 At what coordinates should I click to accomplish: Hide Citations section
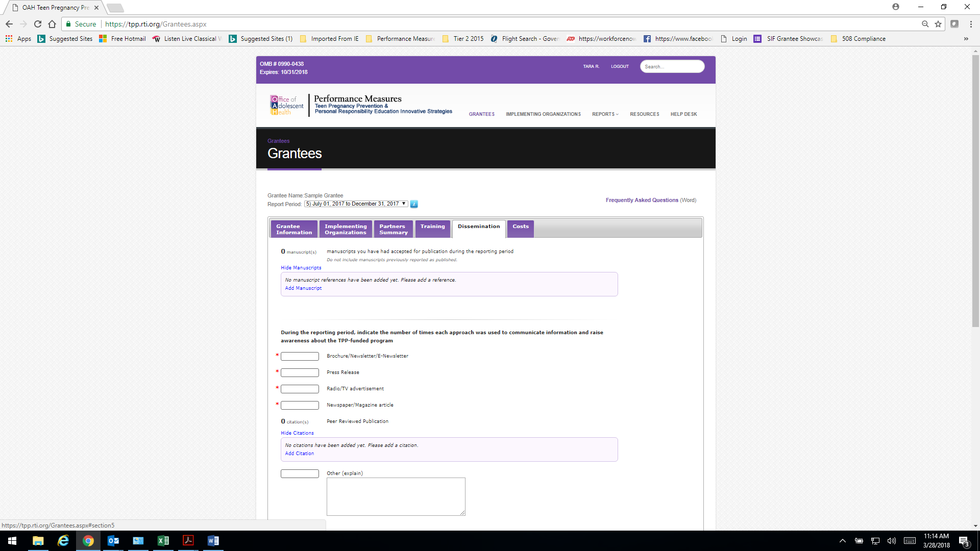pyautogui.click(x=297, y=433)
